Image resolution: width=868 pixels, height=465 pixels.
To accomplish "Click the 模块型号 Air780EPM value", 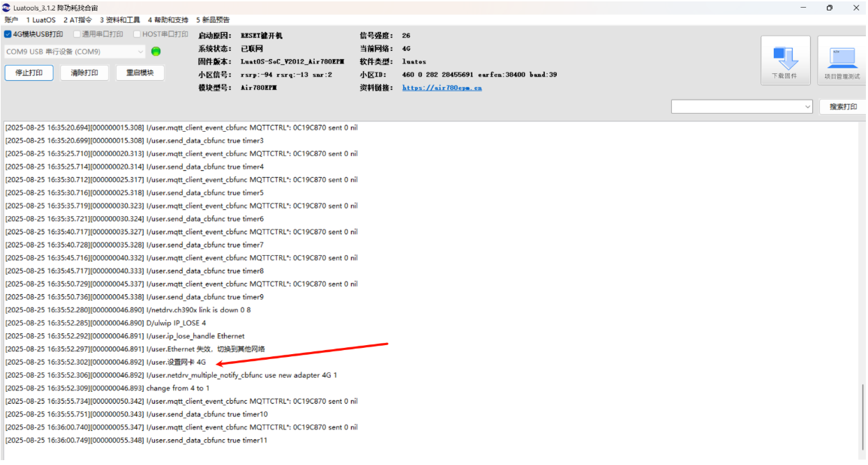I will click(258, 88).
